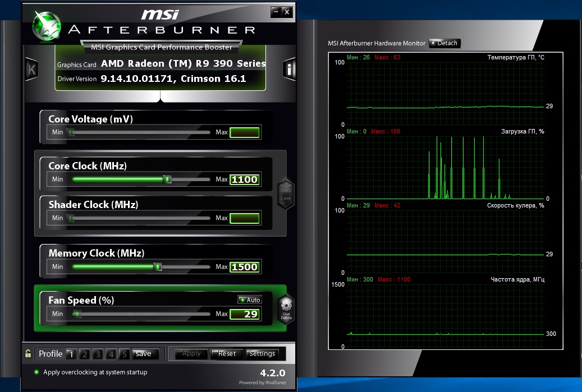Click the Fan Speed slider handle

pos(77,313)
